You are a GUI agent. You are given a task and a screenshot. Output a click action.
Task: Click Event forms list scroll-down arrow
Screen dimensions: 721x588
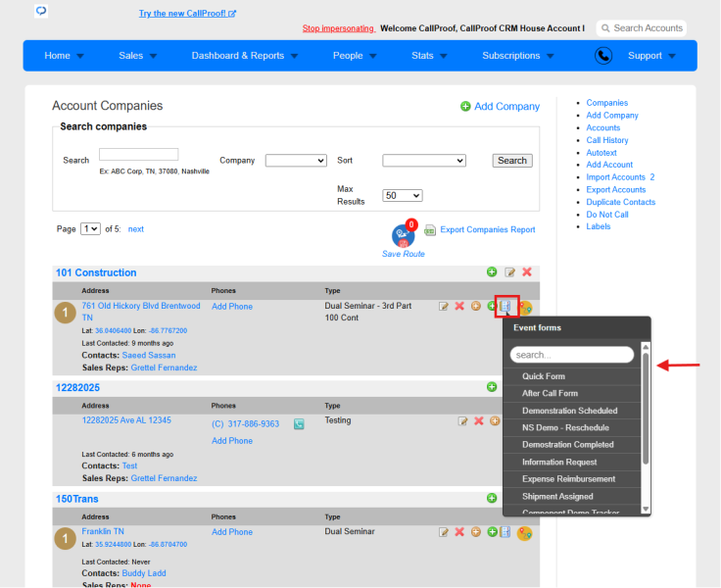click(646, 509)
